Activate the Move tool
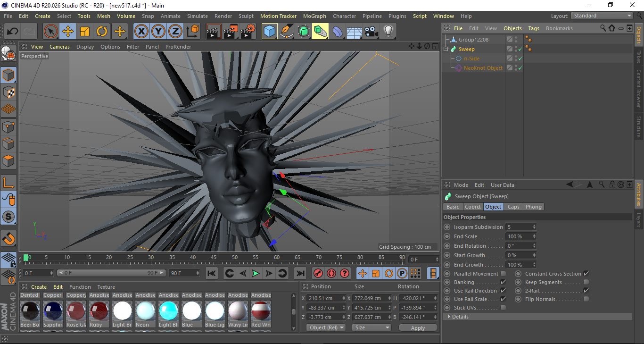Screen dimensions: 644x344 (x=68, y=32)
